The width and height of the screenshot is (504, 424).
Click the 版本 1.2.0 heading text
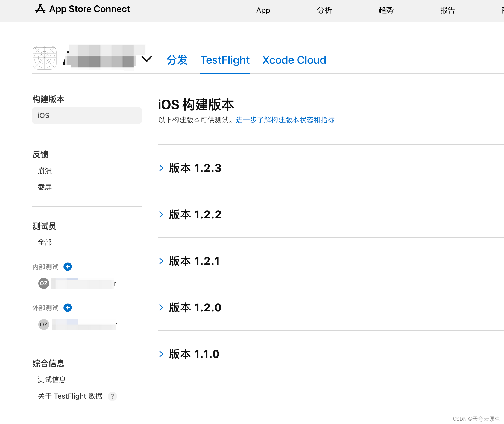tap(195, 307)
